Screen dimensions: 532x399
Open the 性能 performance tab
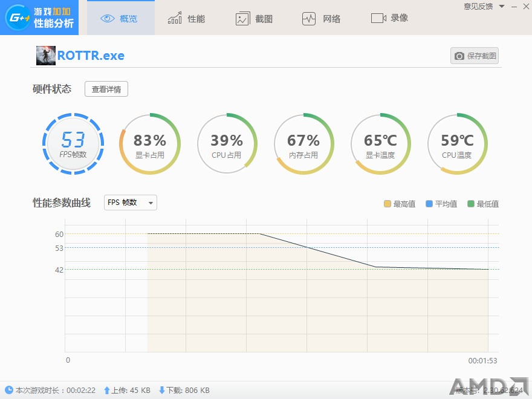pyautogui.click(x=187, y=19)
